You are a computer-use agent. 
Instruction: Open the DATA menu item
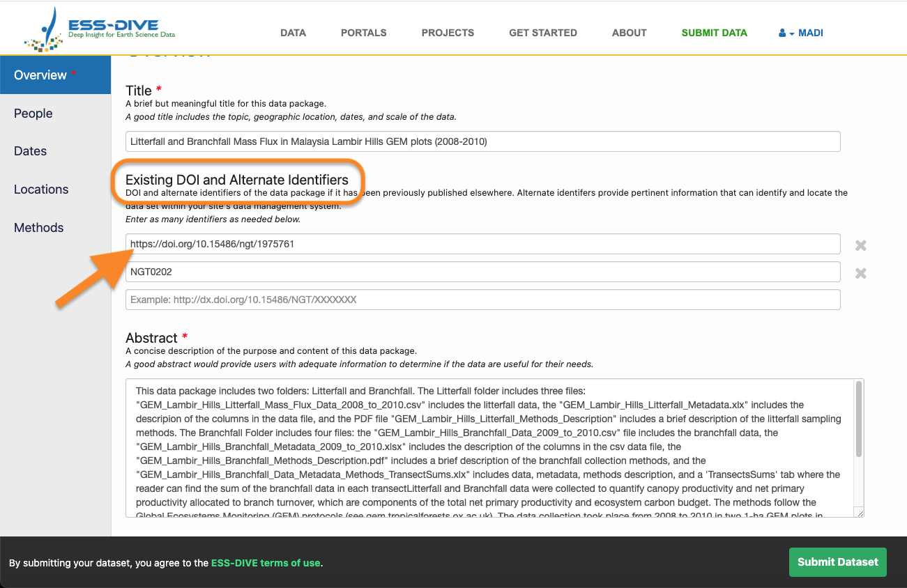coord(293,33)
